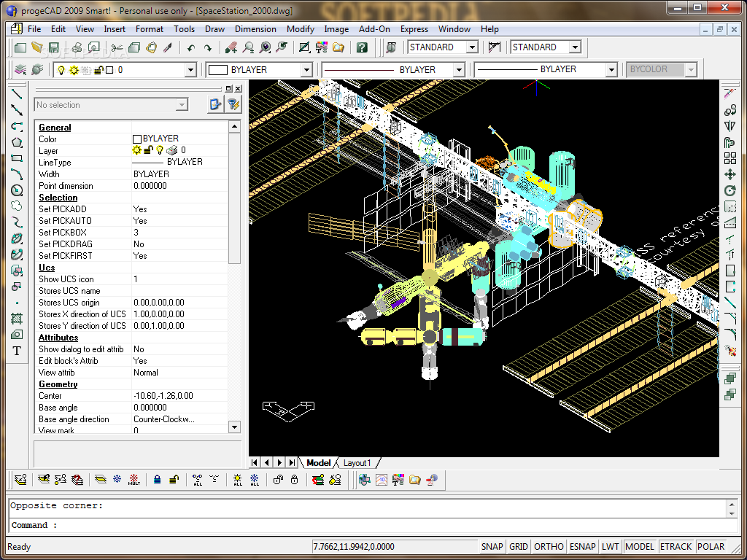Open the File menu
The height and width of the screenshot is (560, 747).
(34, 29)
